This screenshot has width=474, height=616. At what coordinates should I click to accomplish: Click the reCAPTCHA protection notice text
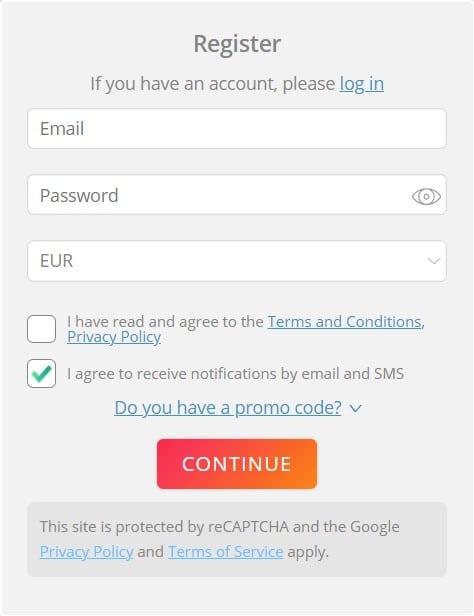pyautogui.click(x=220, y=527)
